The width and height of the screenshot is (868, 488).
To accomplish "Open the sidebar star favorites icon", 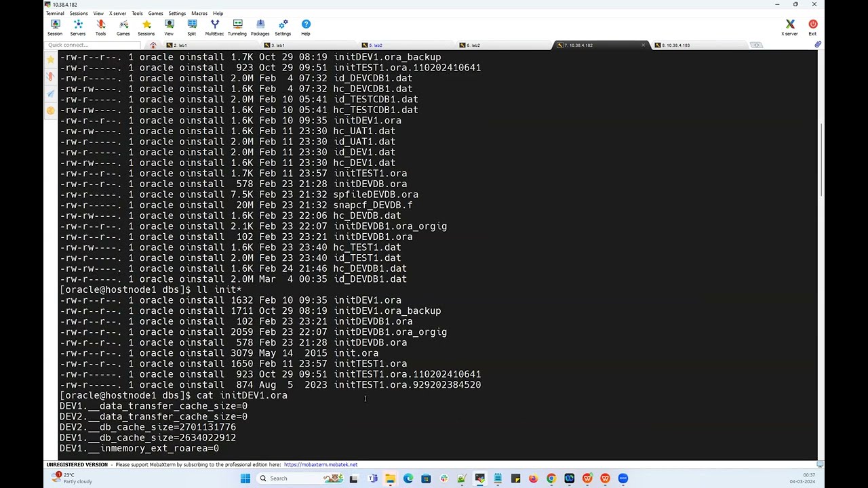I will coord(51,60).
